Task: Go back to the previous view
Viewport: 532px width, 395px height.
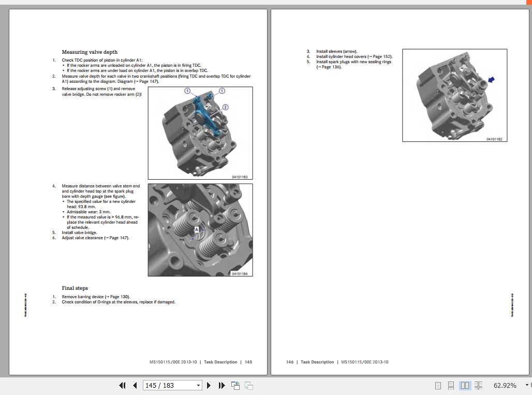Action: pyautogui.click(x=235, y=385)
